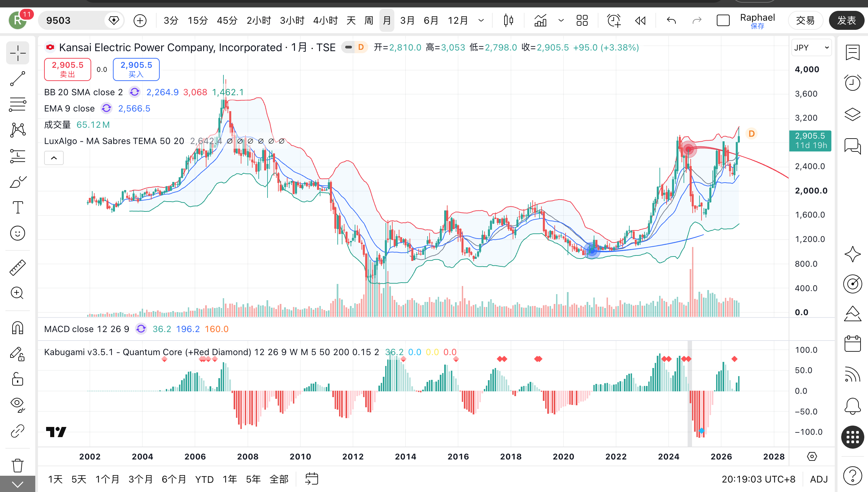
Task: Collapse the indicator legend chevron
Action: pyautogui.click(x=54, y=158)
